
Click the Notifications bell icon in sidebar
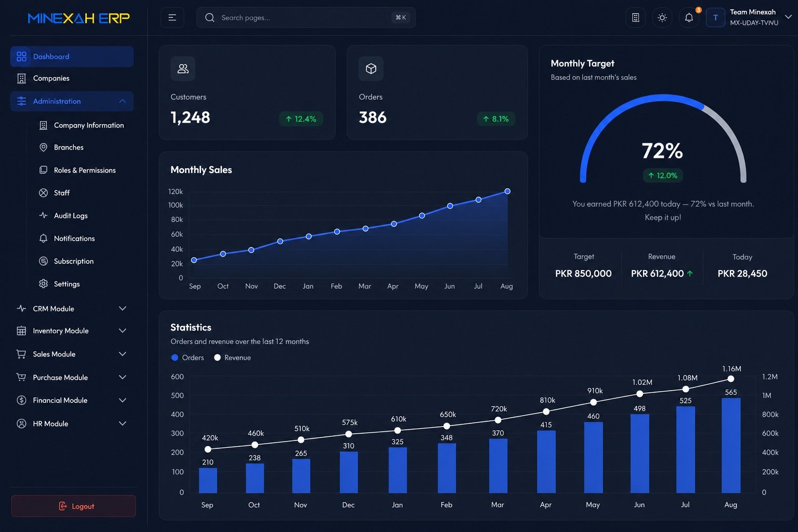44,238
